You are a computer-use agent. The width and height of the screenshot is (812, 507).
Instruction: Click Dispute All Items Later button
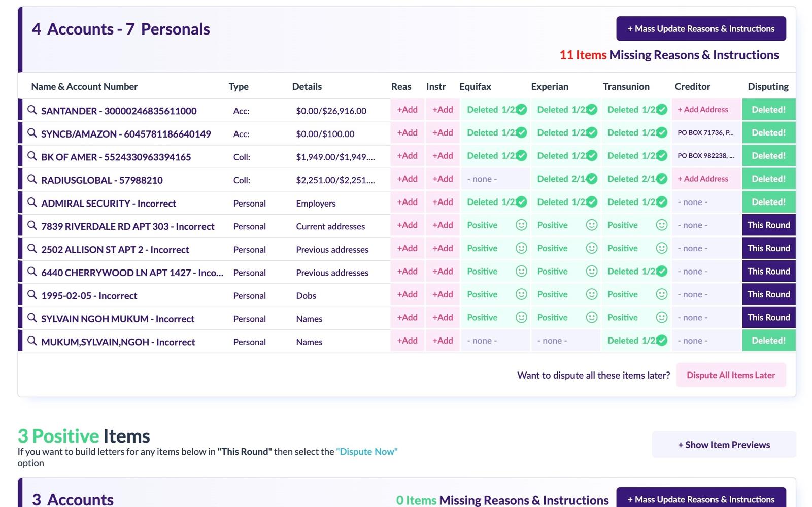coord(731,375)
